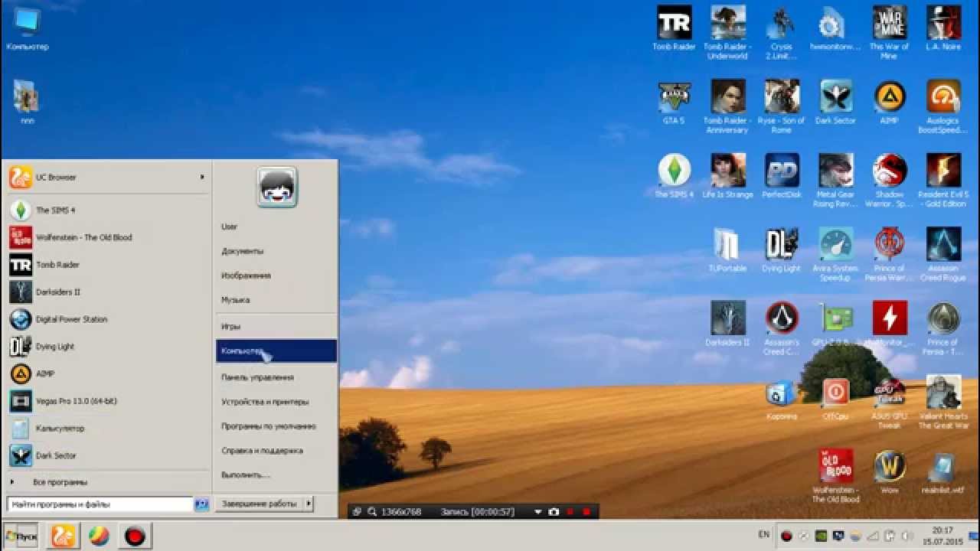
Task: Select The SIMS 4 desktop icon
Action: coord(675,176)
